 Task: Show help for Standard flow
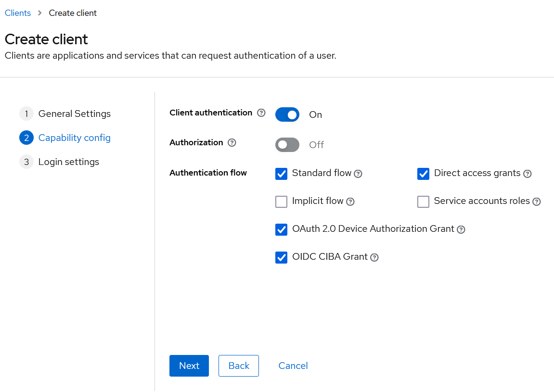click(358, 174)
